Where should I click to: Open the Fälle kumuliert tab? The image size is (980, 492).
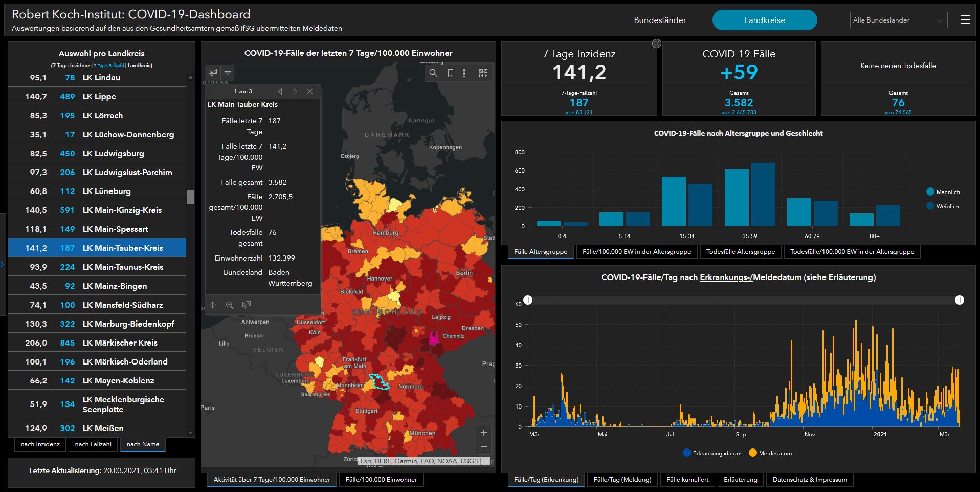[687, 480]
